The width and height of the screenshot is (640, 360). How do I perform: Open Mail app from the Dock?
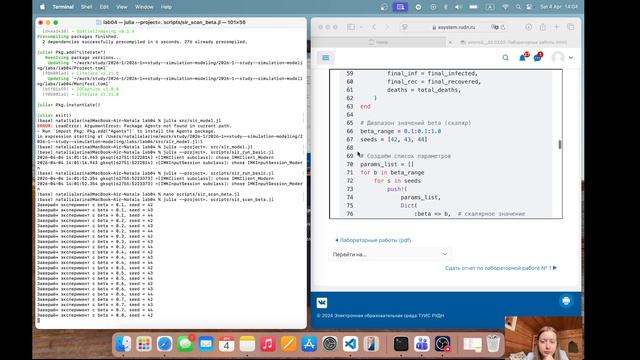coord(206,344)
